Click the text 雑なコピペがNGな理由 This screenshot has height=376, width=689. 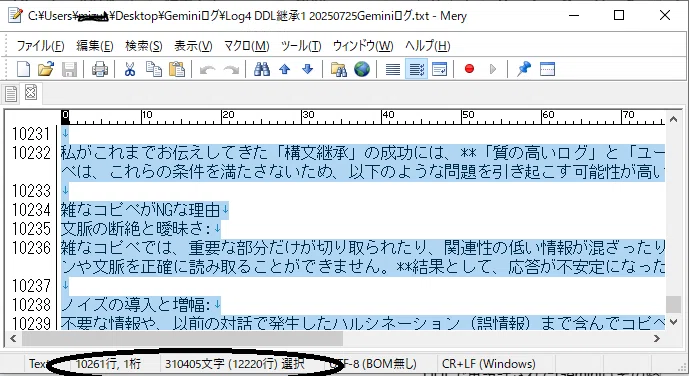pyautogui.click(x=140, y=210)
